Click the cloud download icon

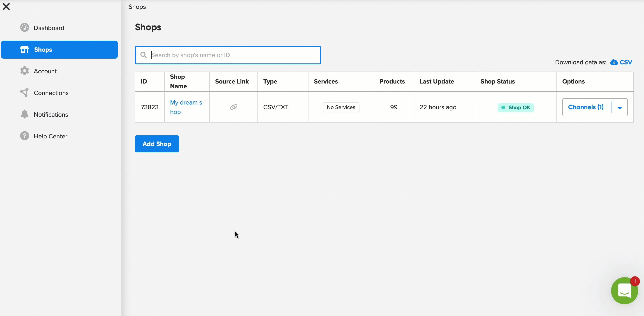pos(614,62)
